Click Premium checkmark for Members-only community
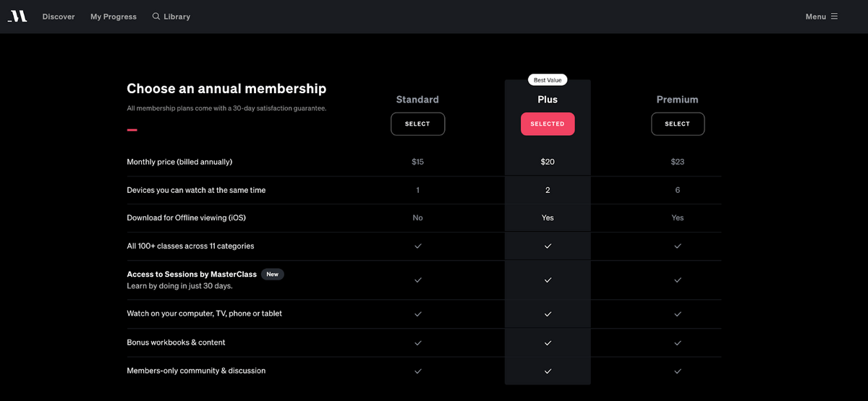Viewport: 868px width, 401px height. point(678,371)
